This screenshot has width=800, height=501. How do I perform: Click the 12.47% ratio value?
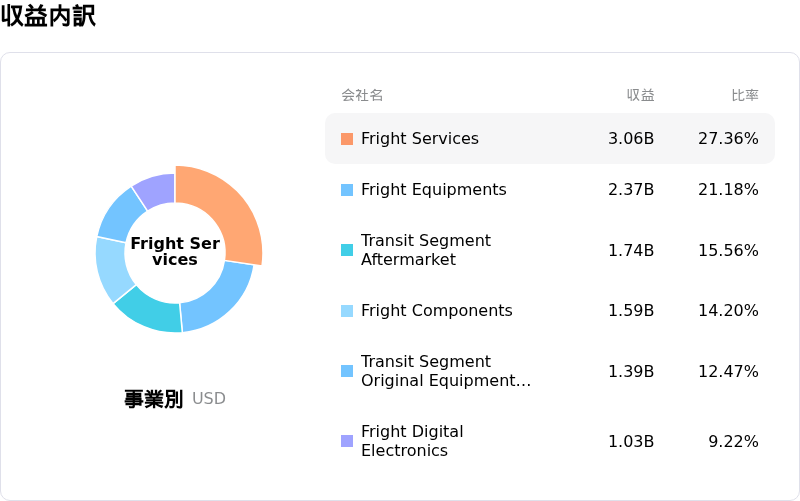pyautogui.click(x=728, y=371)
